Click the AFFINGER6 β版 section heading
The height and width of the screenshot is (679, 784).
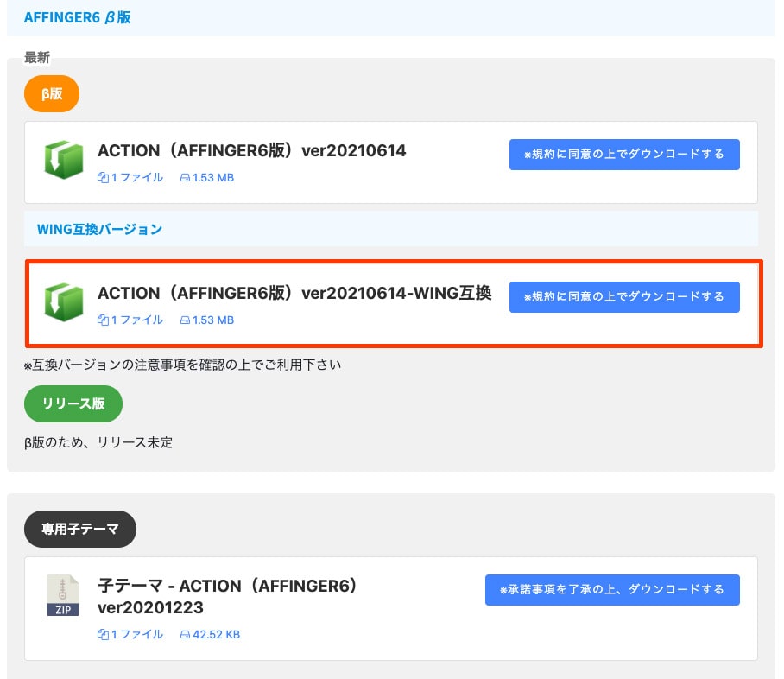(78, 17)
